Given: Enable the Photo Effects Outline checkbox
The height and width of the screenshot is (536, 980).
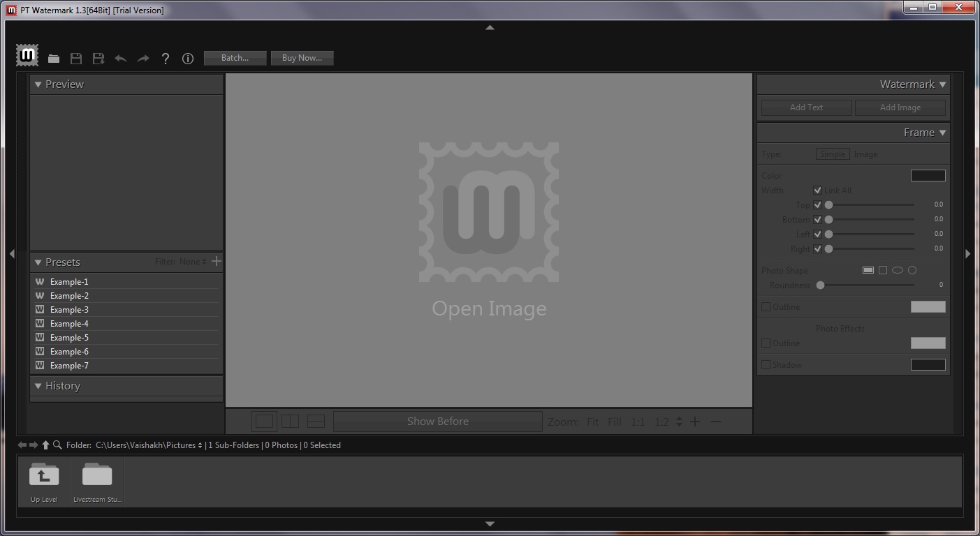Looking at the screenshot, I should (x=766, y=343).
